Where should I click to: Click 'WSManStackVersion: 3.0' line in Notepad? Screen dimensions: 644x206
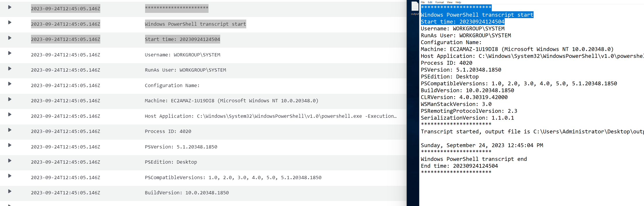456,104
